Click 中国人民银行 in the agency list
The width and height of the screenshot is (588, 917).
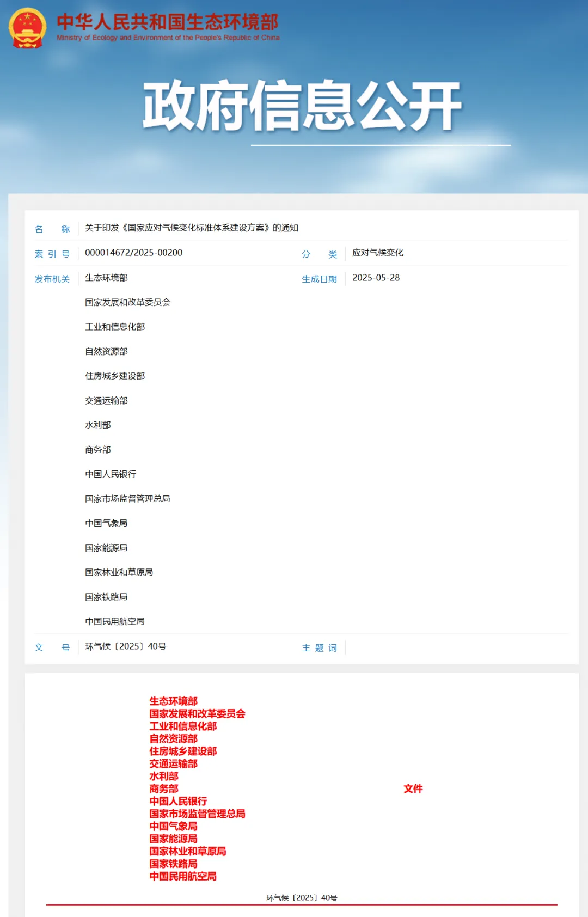[111, 474]
